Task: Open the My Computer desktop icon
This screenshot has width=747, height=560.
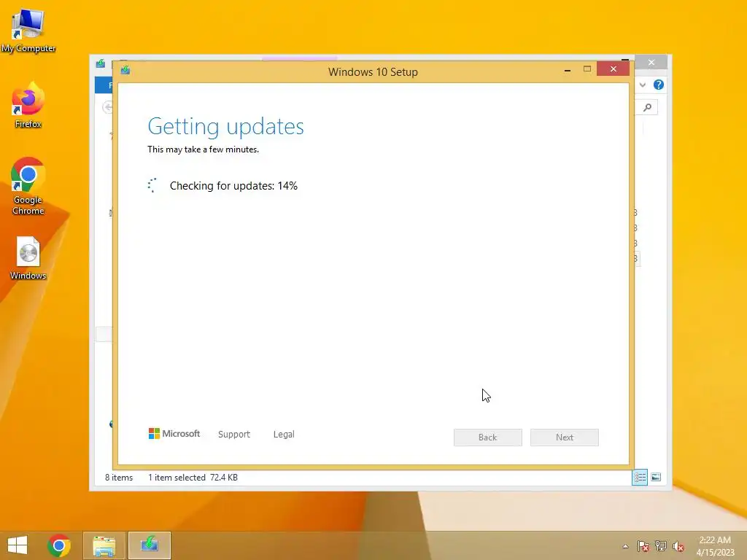Action: pyautogui.click(x=28, y=31)
